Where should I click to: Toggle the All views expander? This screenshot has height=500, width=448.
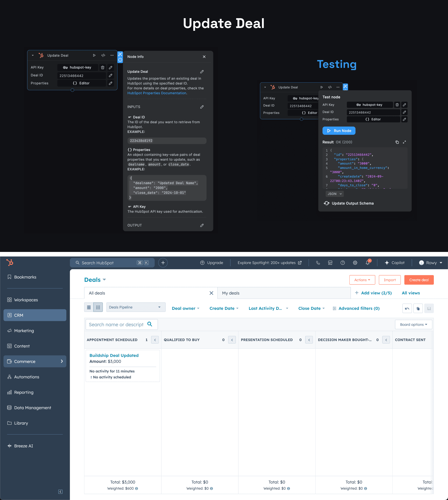410,293
